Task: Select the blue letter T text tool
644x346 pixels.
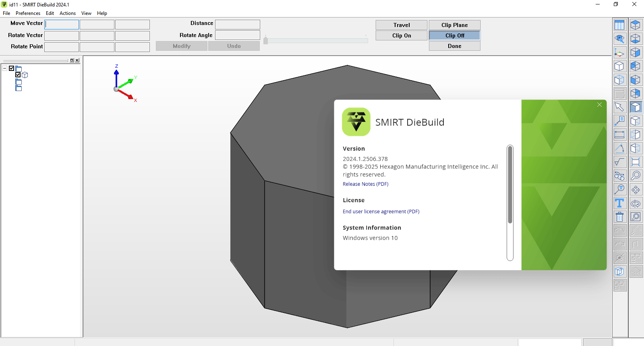Action: (619, 203)
